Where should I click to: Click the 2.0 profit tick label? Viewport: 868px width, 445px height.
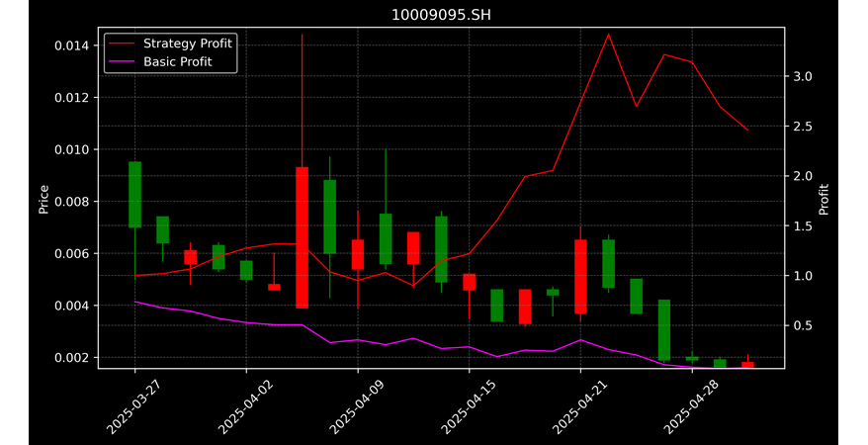click(802, 176)
